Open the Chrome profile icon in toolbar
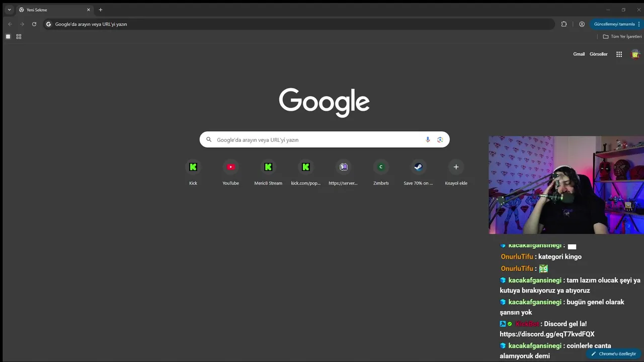This screenshot has width=644, height=362. tap(582, 24)
